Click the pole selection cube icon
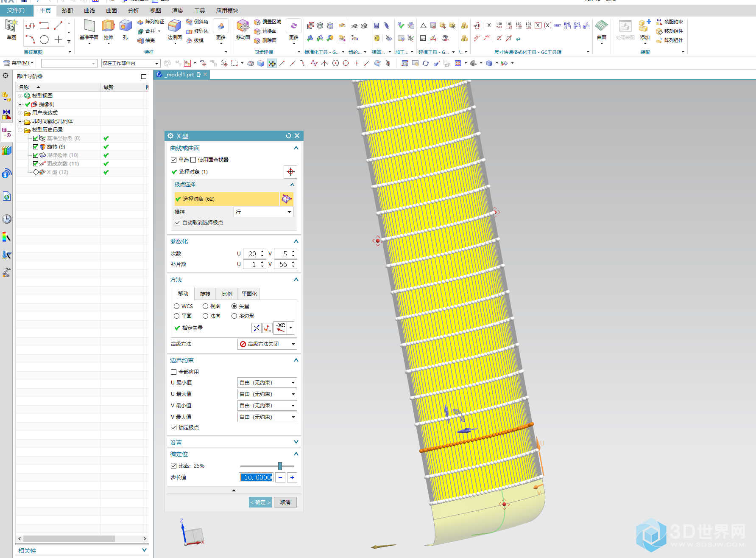756x558 pixels. [x=287, y=199]
